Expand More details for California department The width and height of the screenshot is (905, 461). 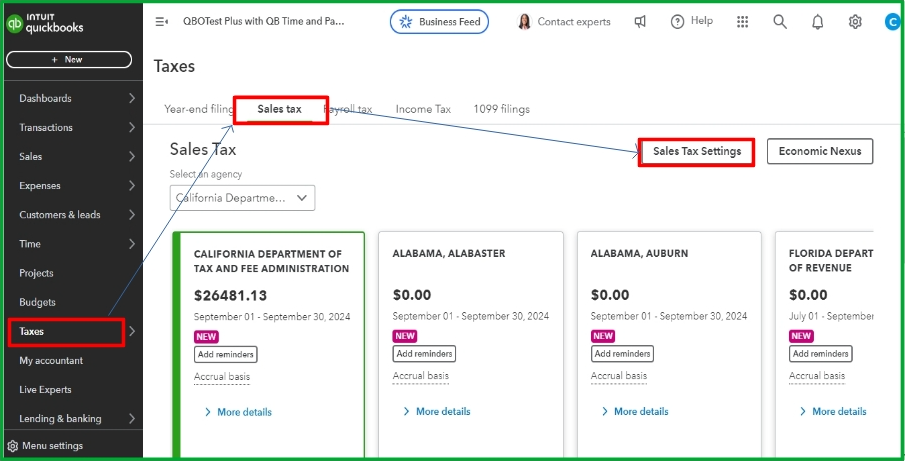tap(238, 412)
